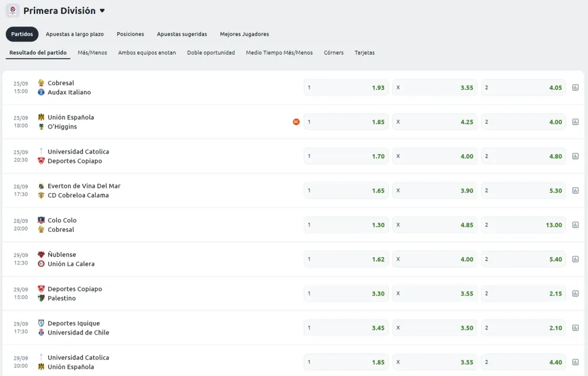Choose away win 2.10 for Universidad de Chile
Image resolution: width=588 pixels, height=376 pixels.
pyautogui.click(x=524, y=328)
